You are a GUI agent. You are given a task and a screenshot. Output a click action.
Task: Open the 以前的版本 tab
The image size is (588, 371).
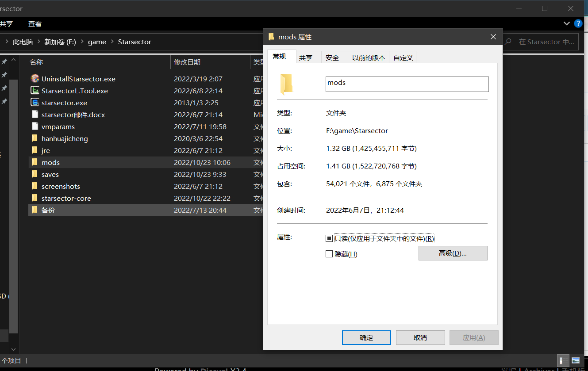[369, 57]
